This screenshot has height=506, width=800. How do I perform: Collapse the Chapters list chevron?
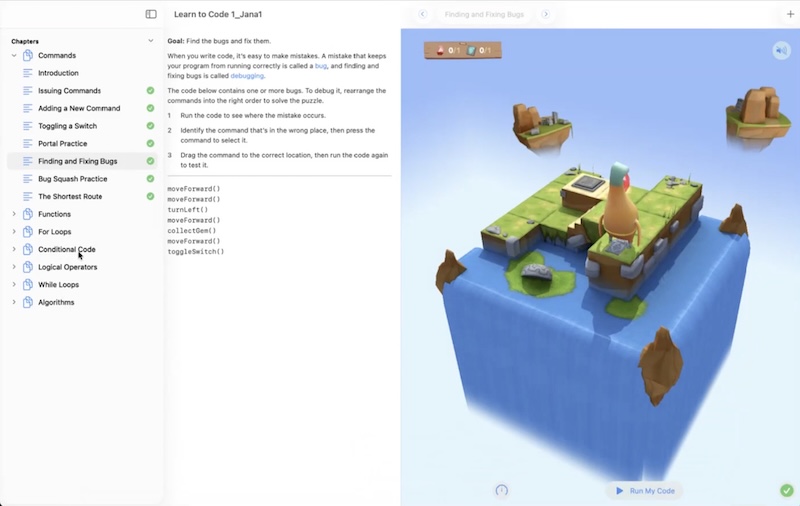(151, 41)
